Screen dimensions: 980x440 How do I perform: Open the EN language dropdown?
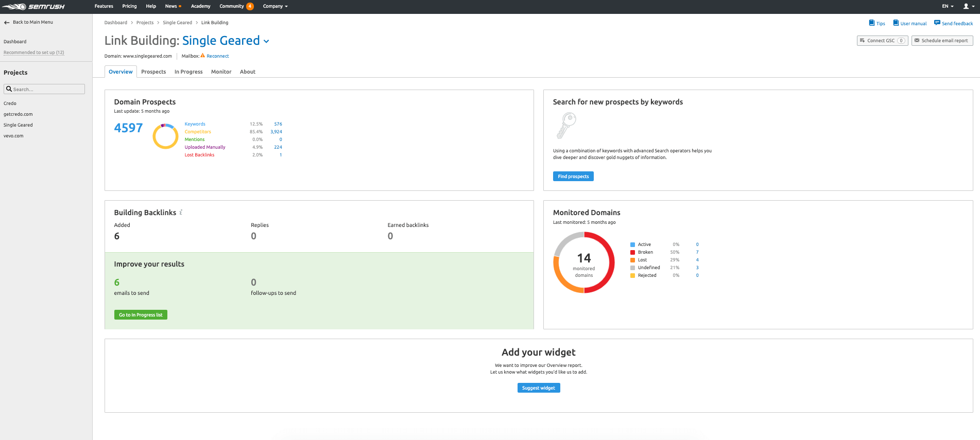[948, 6]
